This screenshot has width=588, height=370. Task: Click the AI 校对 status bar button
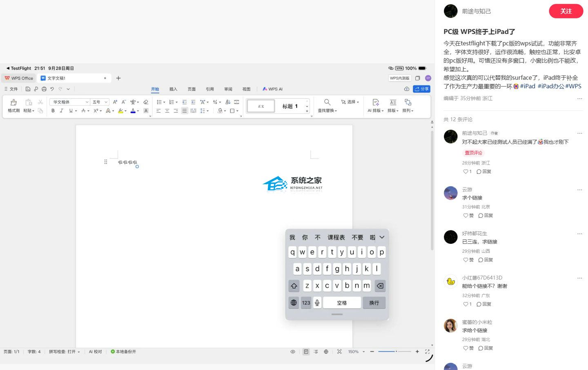[x=96, y=352]
